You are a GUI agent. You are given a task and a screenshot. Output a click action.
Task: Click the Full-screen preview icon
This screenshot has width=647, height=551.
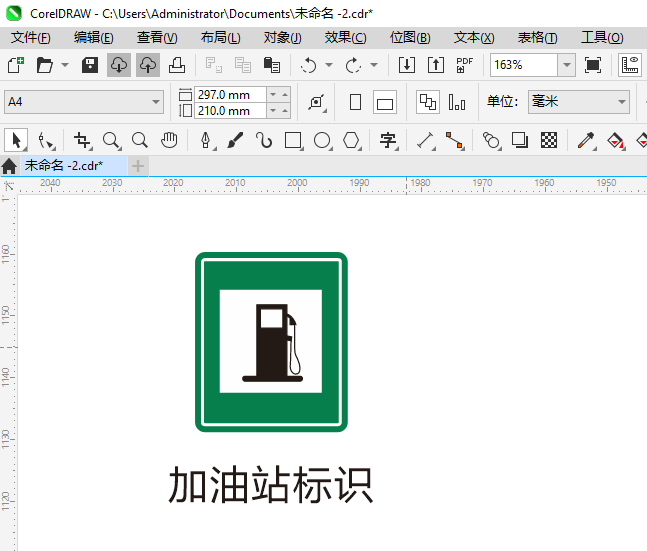[x=593, y=65]
